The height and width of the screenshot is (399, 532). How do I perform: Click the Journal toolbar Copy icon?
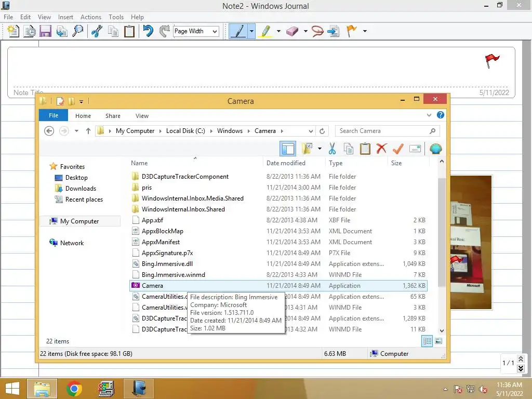point(113,31)
